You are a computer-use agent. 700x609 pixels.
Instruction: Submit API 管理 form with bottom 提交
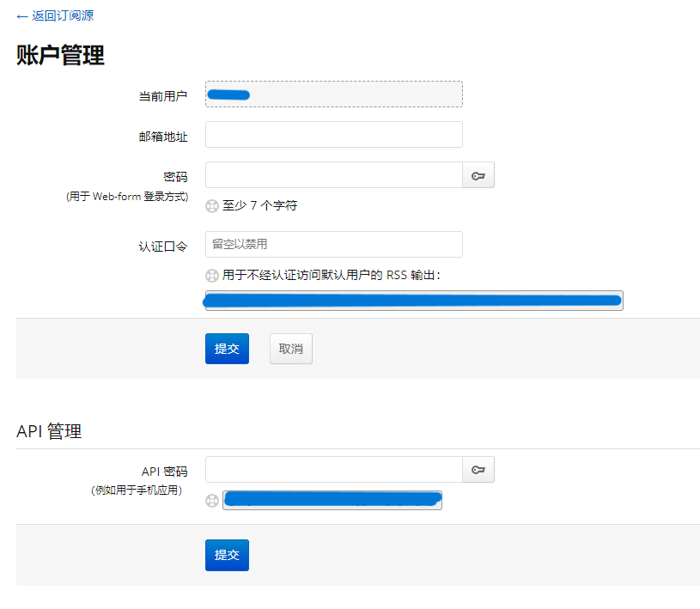coord(227,555)
